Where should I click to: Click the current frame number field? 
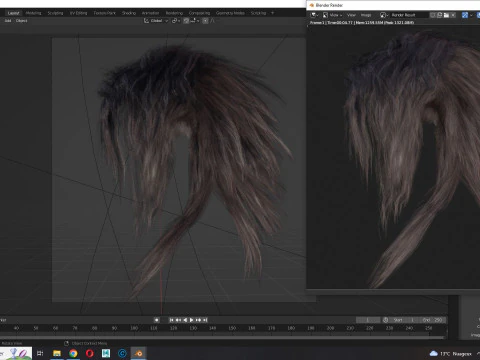[368, 320]
